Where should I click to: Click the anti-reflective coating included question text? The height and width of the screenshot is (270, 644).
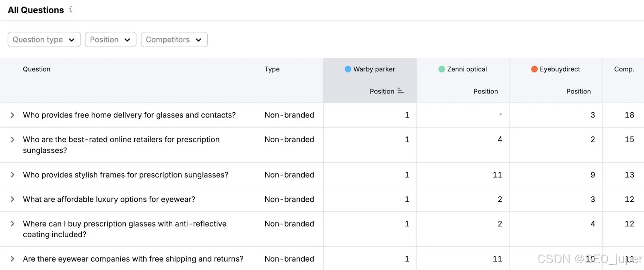[x=125, y=229]
